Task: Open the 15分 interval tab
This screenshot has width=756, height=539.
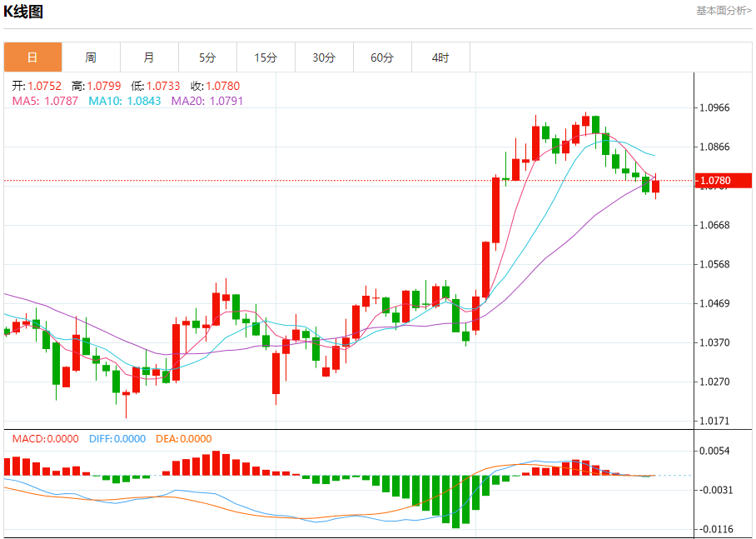Action: [266, 57]
